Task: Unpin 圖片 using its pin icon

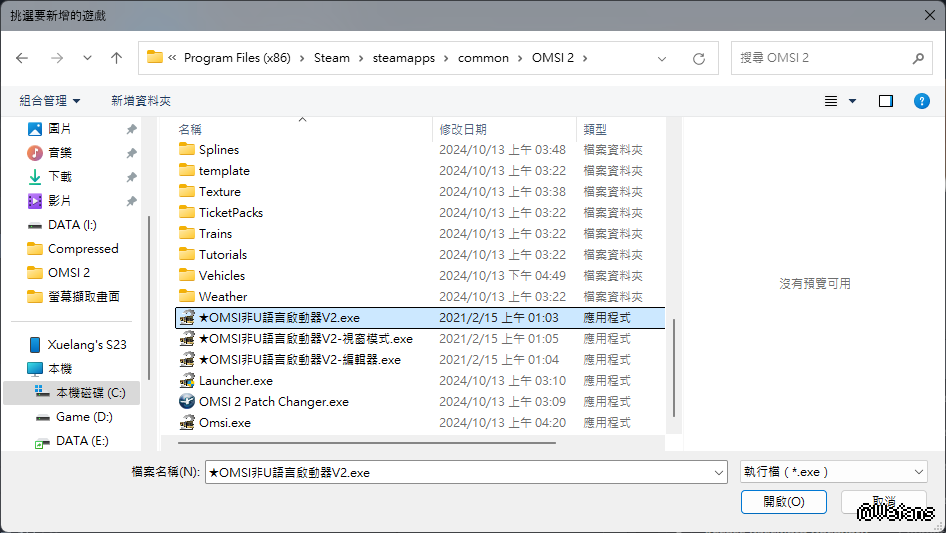Action: (131, 129)
